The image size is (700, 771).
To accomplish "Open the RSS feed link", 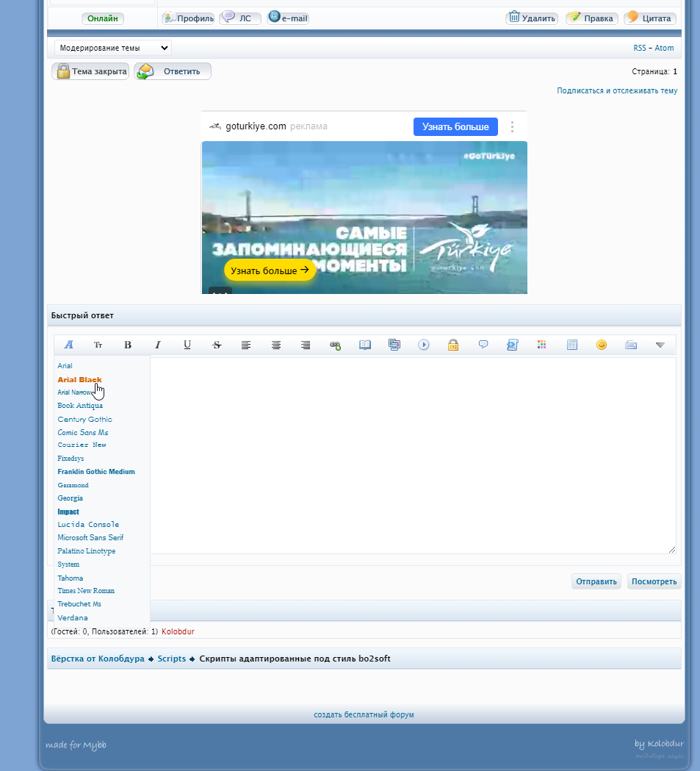I will click(x=640, y=49).
